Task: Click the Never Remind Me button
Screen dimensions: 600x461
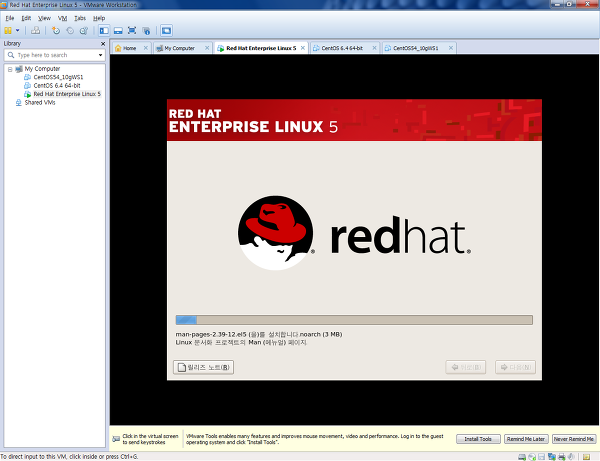Action: tap(574, 439)
